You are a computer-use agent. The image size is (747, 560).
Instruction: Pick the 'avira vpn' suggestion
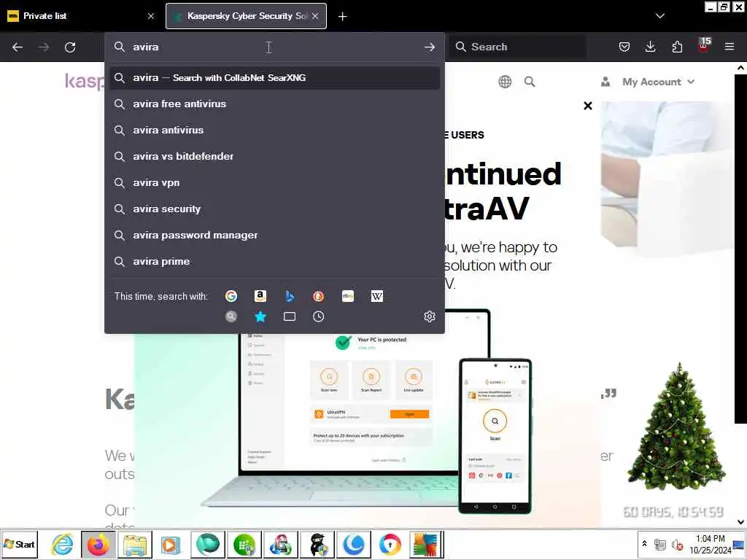pos(275,183)
